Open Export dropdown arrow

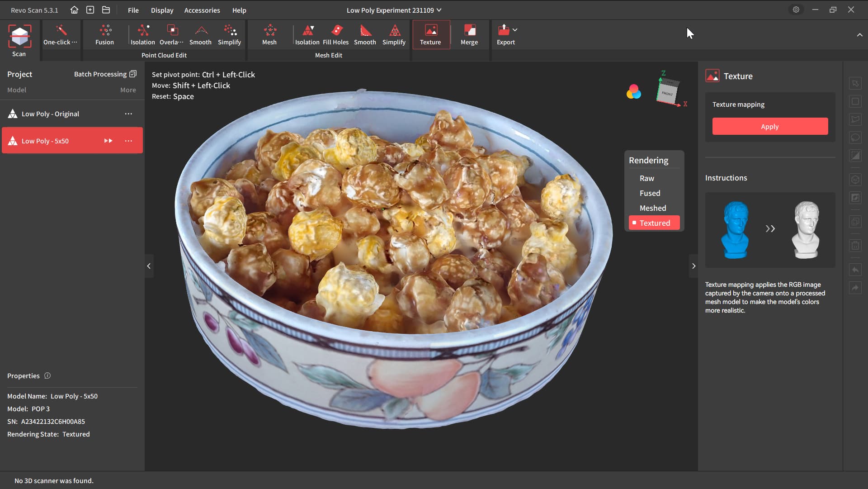515,30
